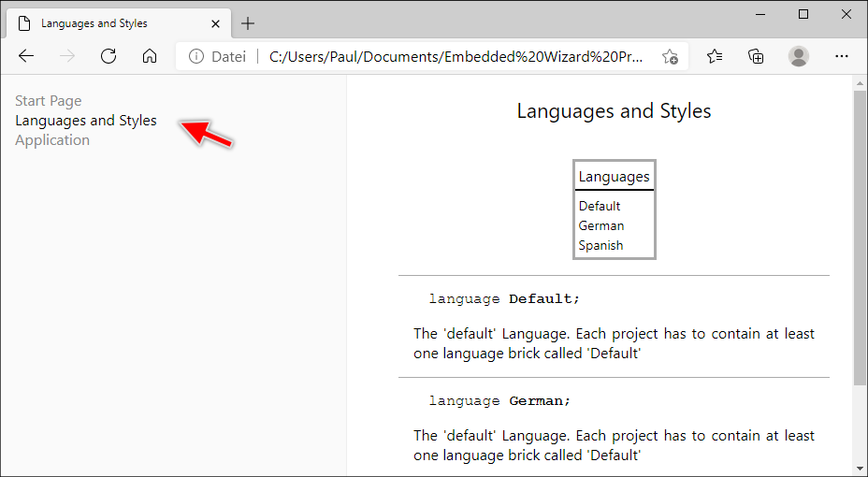The image size is (868, 477).
Task: Click the browser Back arrow button
Action: pyautogui.click(x=26, y=56)
